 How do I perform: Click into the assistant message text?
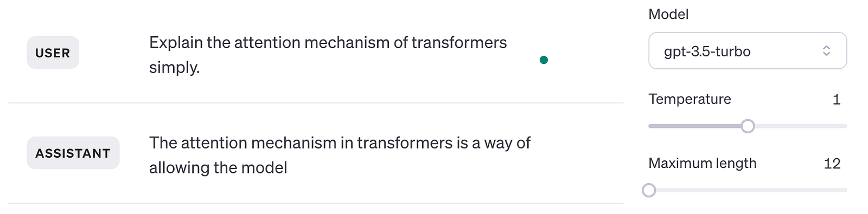pos(340,155)
